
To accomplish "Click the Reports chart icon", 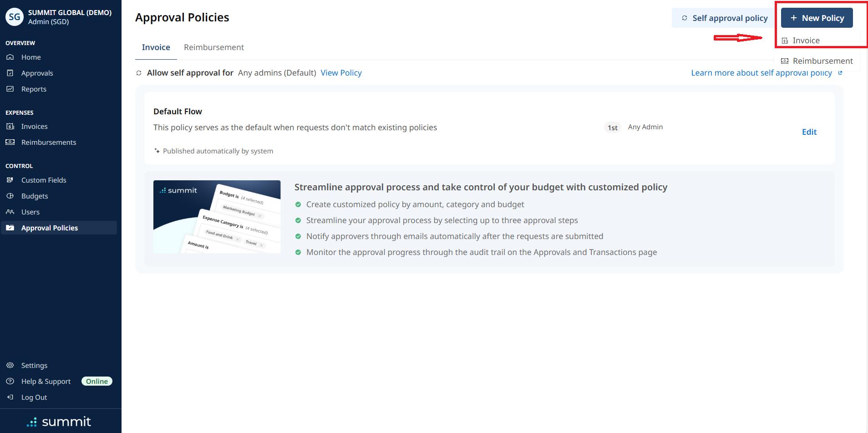I will click(10, 89).
